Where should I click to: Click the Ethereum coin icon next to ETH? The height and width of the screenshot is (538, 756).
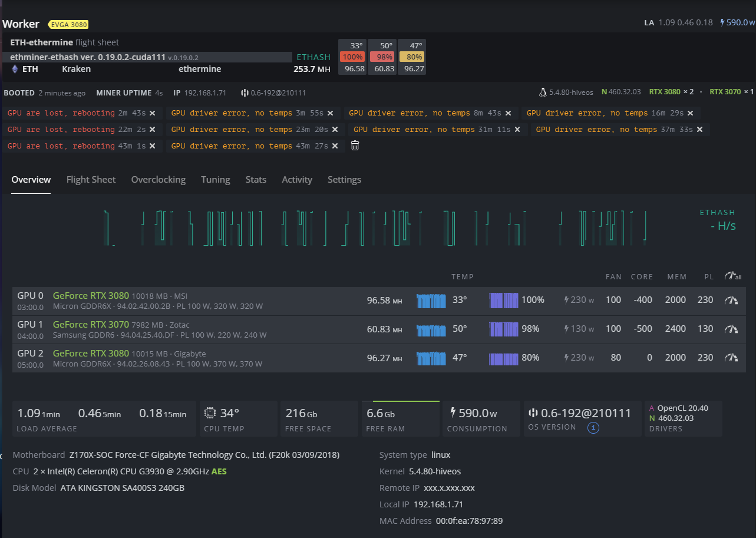tap(15, 69)
